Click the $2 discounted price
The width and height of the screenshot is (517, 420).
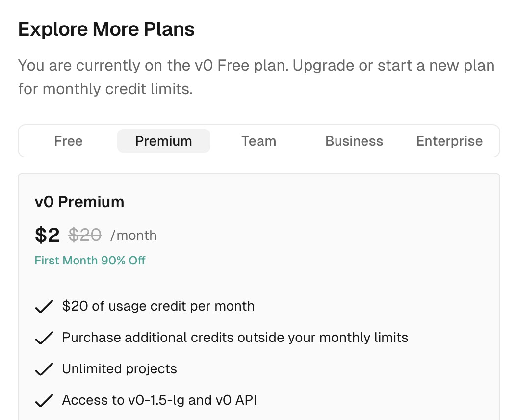click(47, 236)
